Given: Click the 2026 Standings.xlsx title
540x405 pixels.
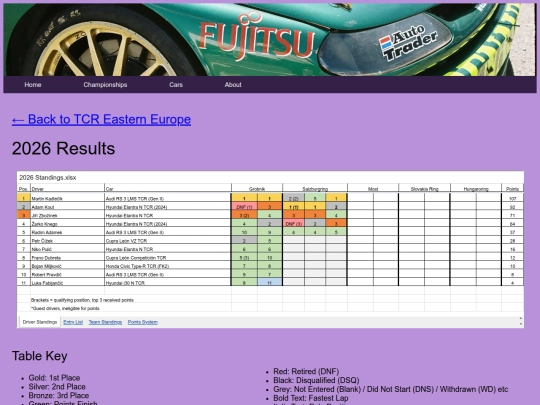Looking at the screenshot, I should (x=48, y=178).
